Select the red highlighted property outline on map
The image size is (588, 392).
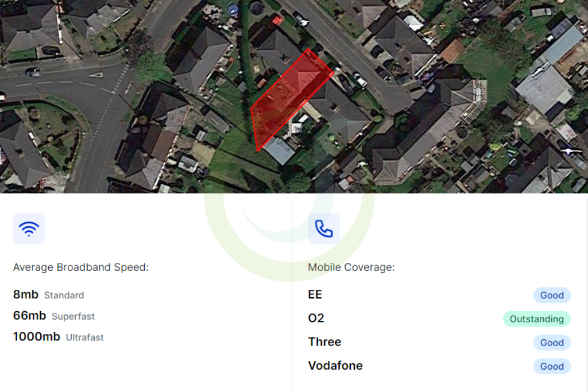290,101
